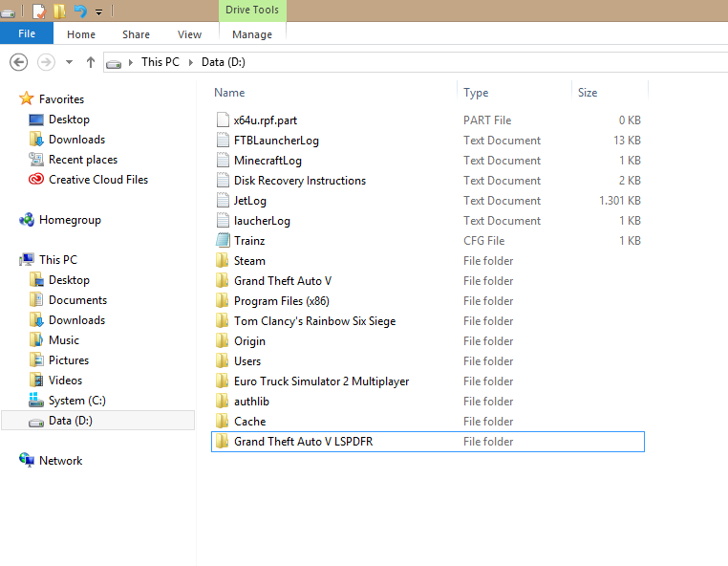Click the JetLog text file icon
The width and height of the screenshot is (728, 566).
click(x=223, y=200)
